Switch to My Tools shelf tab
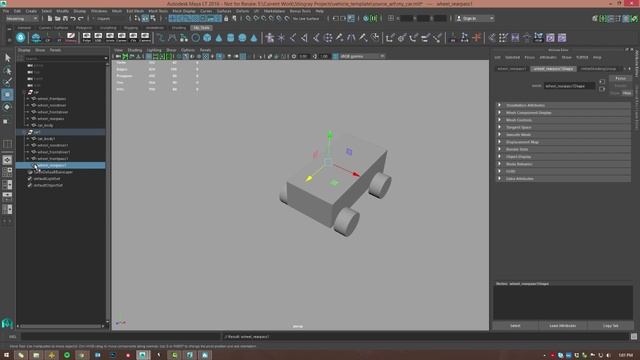Screen dimensions: 640x360 202,28
